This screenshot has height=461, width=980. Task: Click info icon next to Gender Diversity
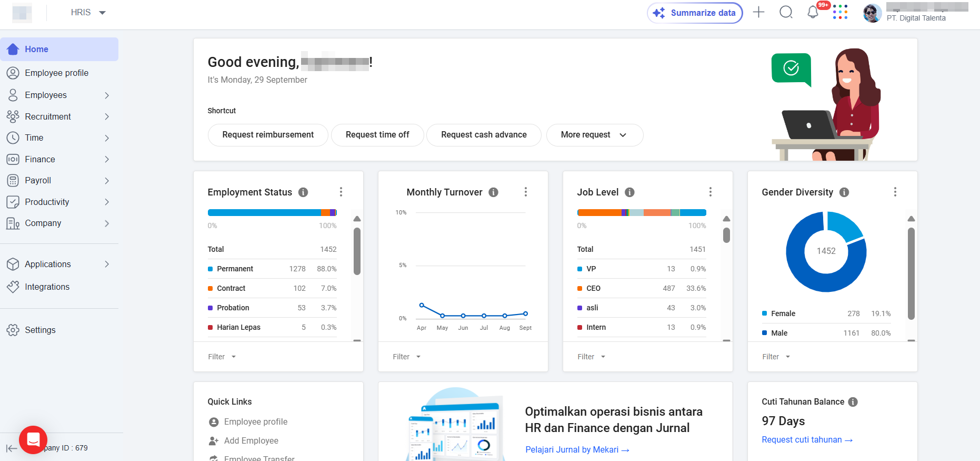pos(844,192)
